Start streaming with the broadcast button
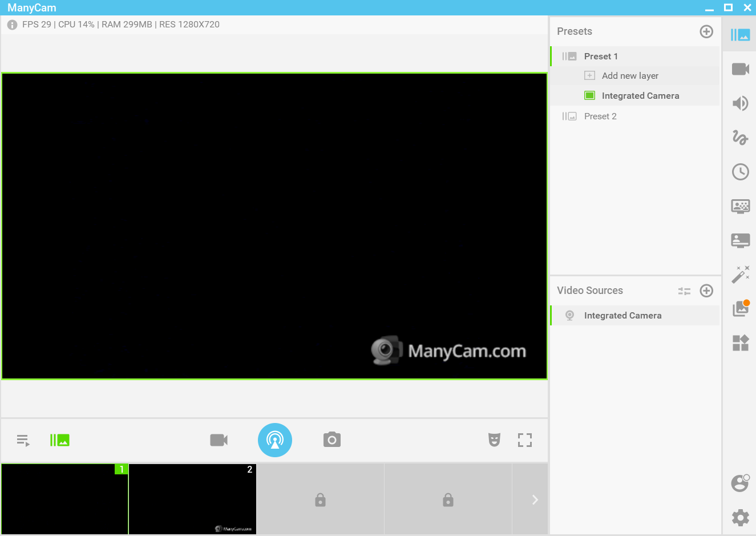This screenshot has height=536, width=756. pos(275,440)
